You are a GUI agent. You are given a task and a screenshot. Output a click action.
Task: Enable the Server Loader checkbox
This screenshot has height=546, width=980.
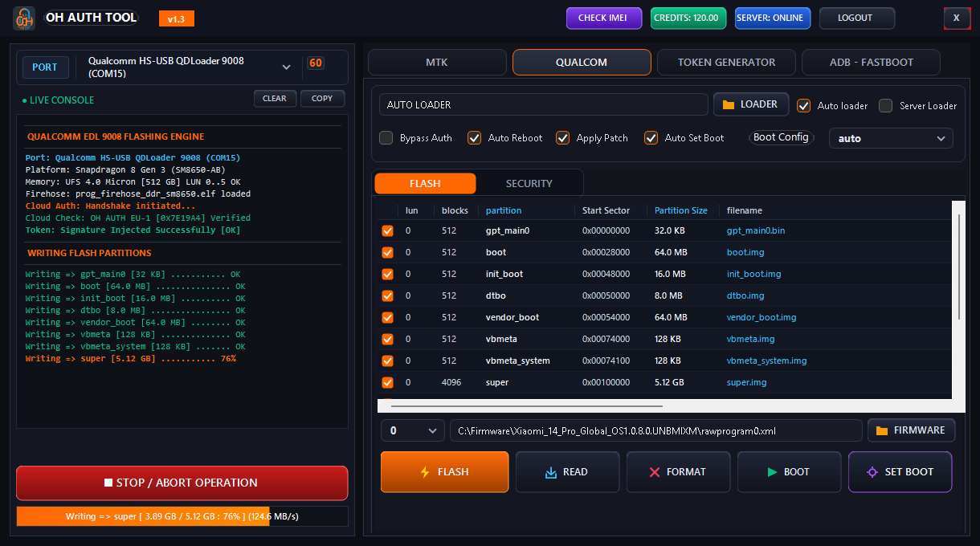(x=886, y=105)
